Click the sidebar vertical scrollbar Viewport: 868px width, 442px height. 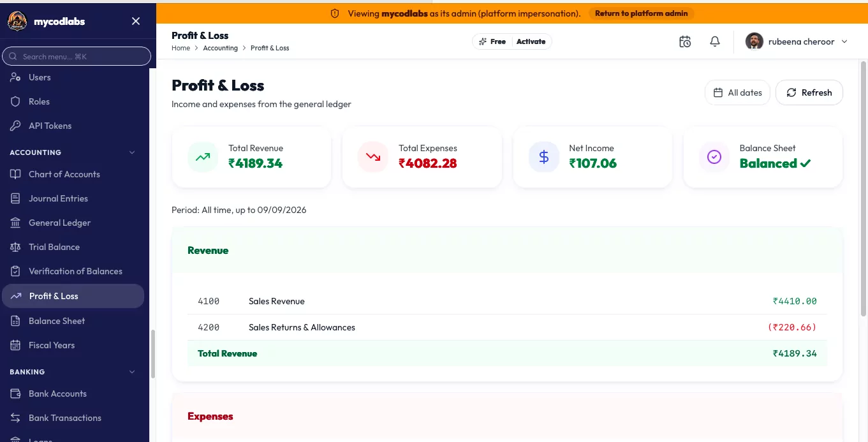pos(152,354)
